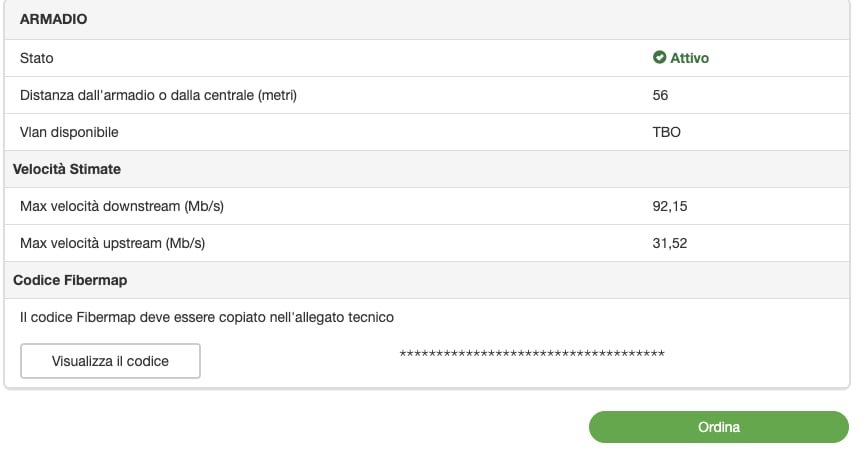Image resolution: width=864 pixels, height=451 pixels.
Task: Select the distance value 56
Action: (x=660, y=95)
